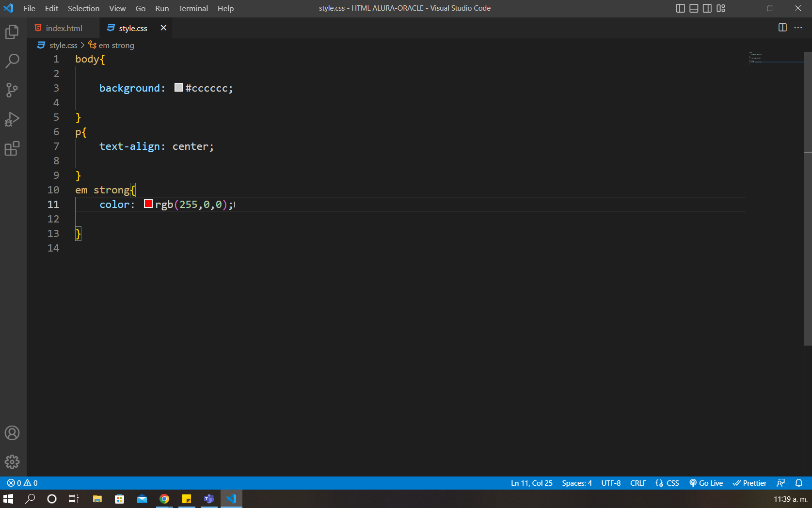The image size is (812, 508).
Task: Open the Run and Debug view
Action: point(12,119)
